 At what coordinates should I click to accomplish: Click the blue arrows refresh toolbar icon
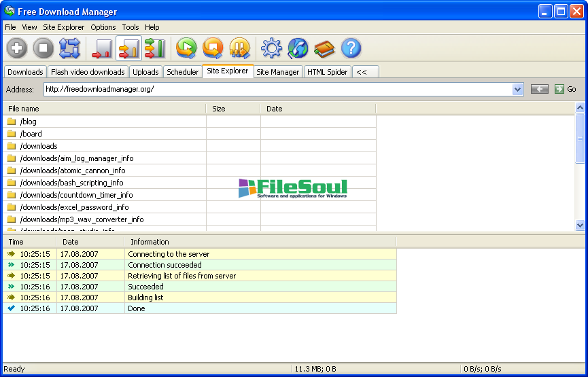pyautogui.click(x=69, y=48)
